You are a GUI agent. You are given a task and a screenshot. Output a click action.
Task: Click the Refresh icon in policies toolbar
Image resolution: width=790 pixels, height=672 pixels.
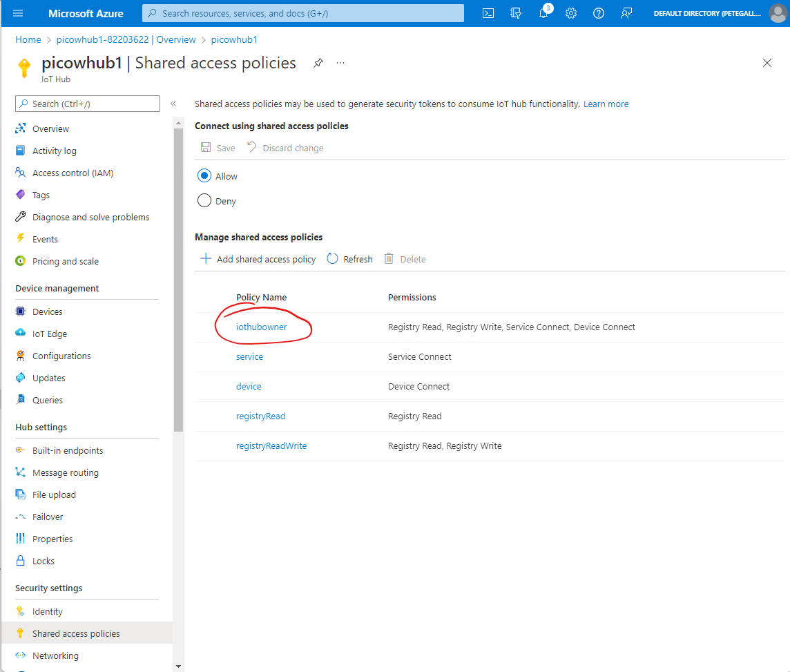point(332,259)
